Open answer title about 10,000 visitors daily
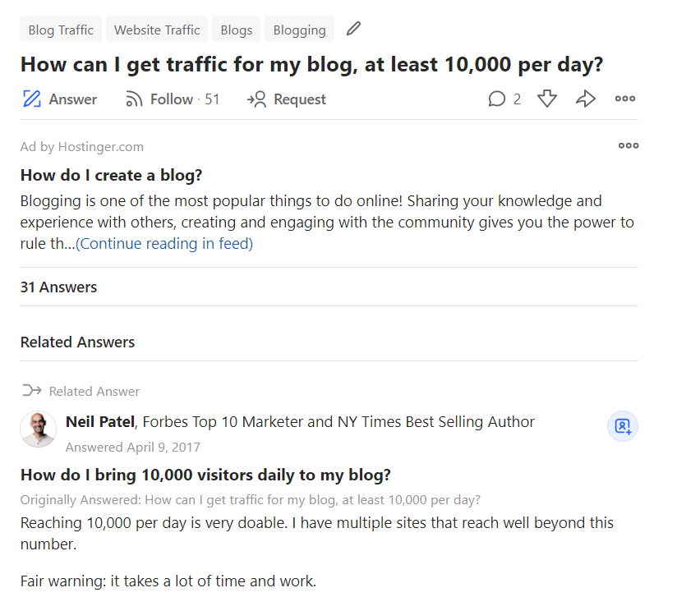 (205, 475)
